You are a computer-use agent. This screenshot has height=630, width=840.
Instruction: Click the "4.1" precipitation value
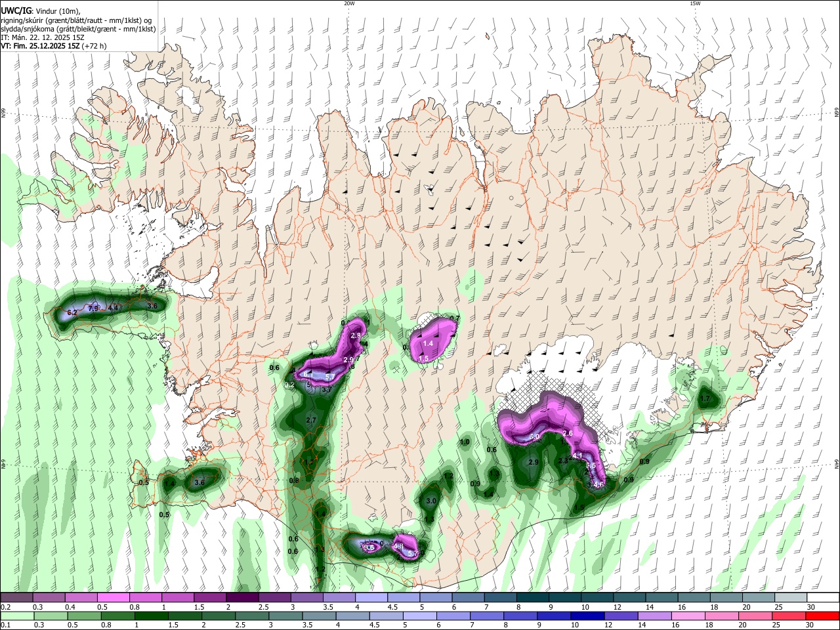coord(577,455)
